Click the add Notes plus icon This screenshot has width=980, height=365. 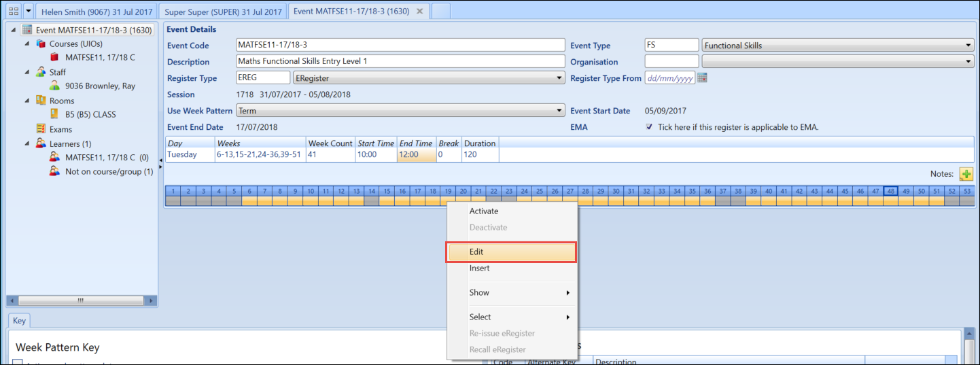tap(966, 174)
